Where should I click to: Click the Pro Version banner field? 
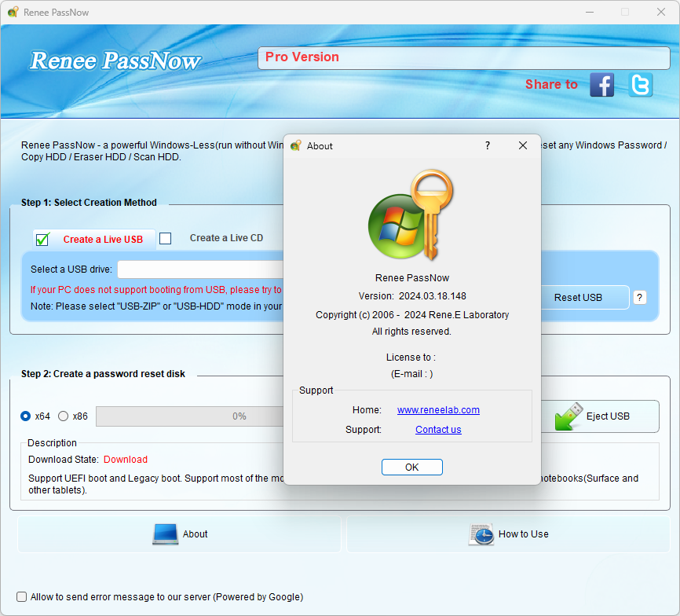pos(463,58)
